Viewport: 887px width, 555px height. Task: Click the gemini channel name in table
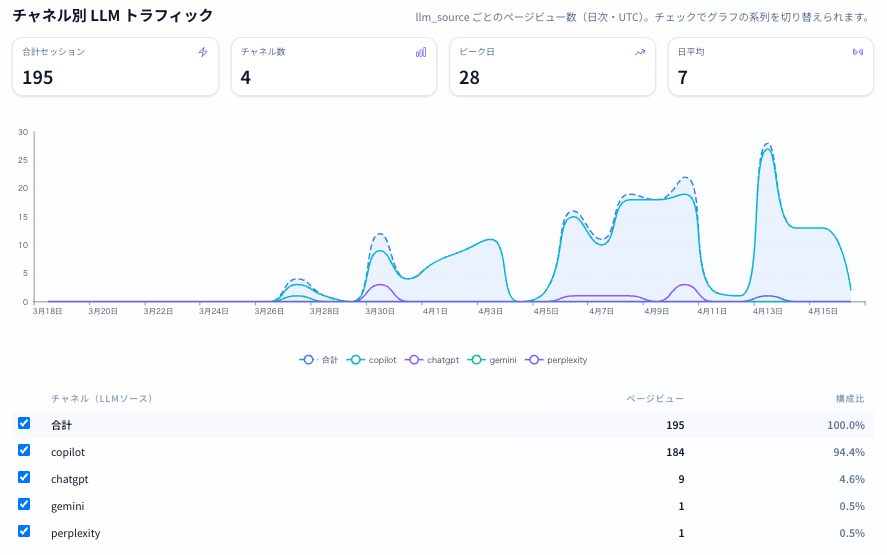(x=67, y=506)
